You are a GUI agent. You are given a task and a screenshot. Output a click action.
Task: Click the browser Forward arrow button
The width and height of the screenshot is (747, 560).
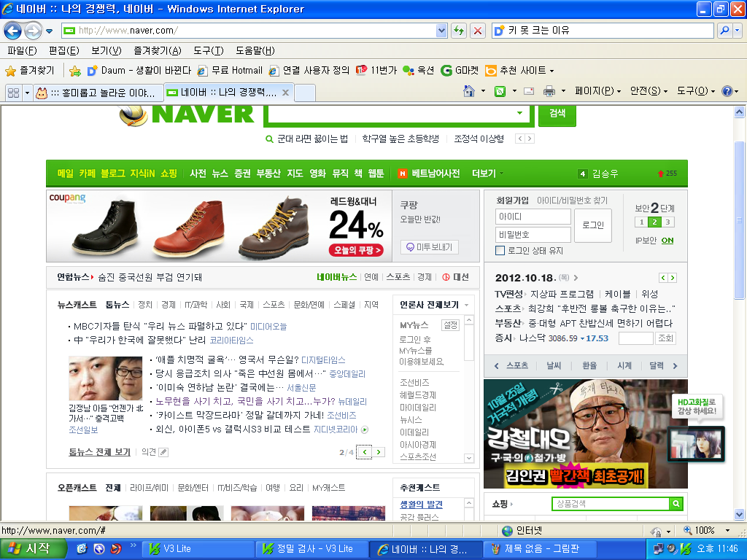[x=33, y=31]
